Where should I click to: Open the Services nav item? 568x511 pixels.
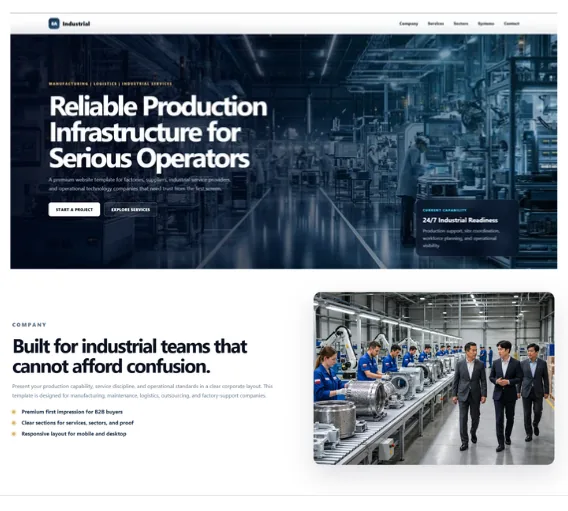tap(436, 24)
